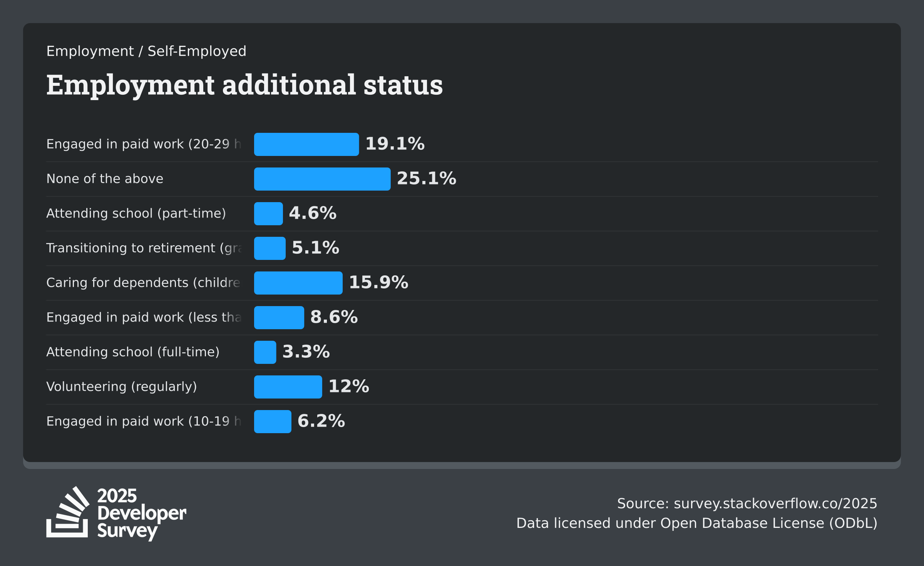The image size is (924, 566).
Task: Open the survey.stackoverflow.co/2025 source link
Action: (775, 504)
